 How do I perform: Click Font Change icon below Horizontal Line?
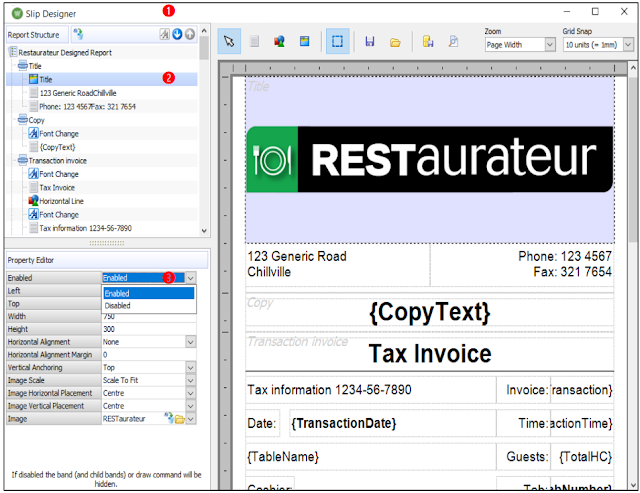33,214
